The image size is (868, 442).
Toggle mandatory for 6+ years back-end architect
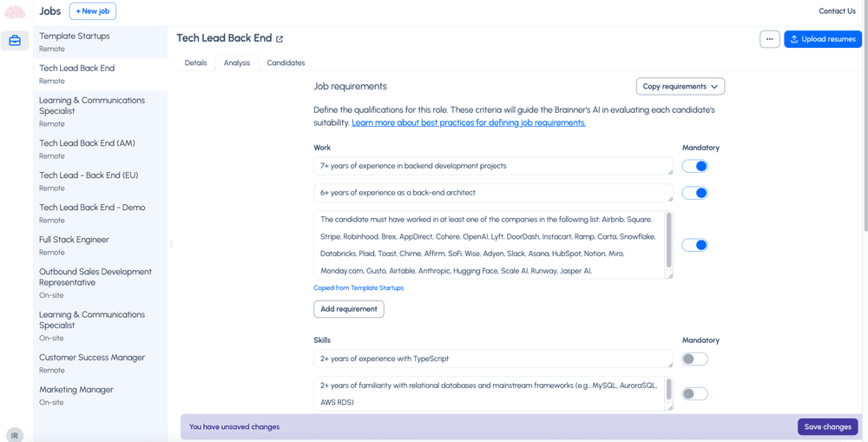pyautogui.click(x=694, y=193)
